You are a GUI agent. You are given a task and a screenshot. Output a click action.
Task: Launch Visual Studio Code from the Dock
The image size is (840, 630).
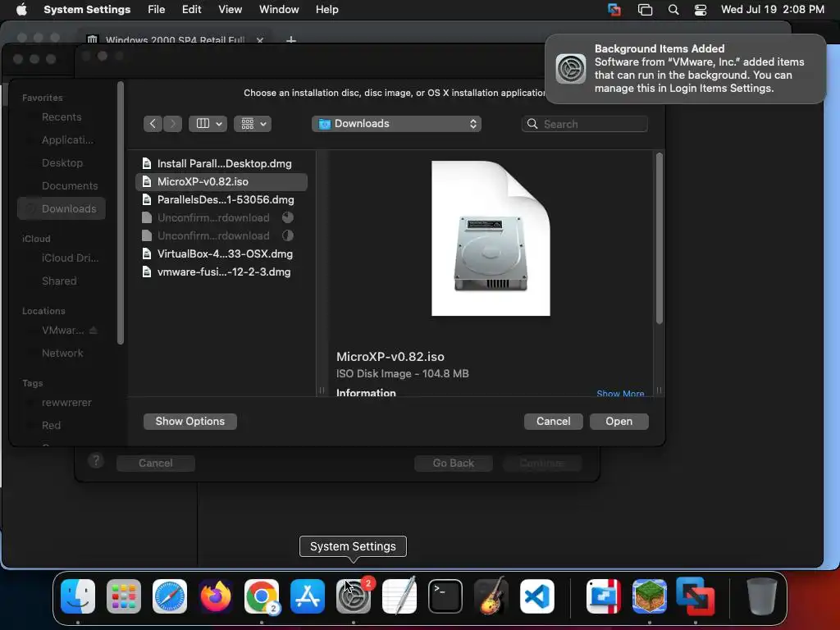coord(536,596)
